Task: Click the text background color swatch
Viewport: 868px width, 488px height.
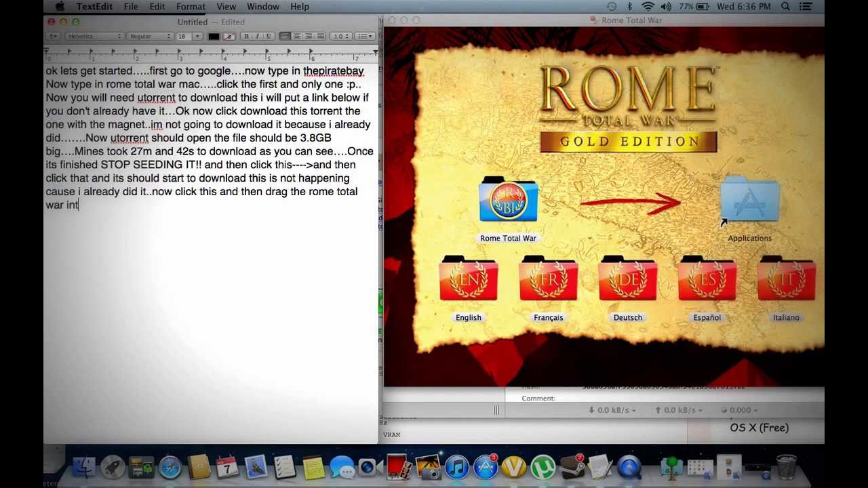Action: pos(229,36)
